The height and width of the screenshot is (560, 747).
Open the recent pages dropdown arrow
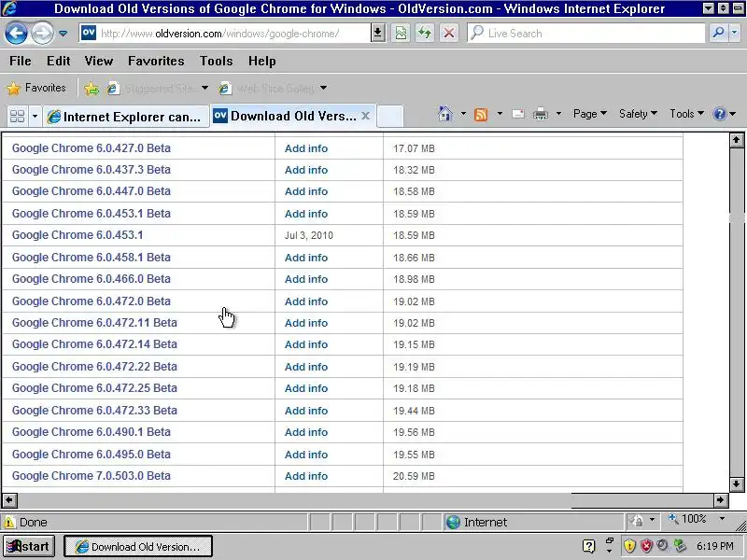point(63,34)
